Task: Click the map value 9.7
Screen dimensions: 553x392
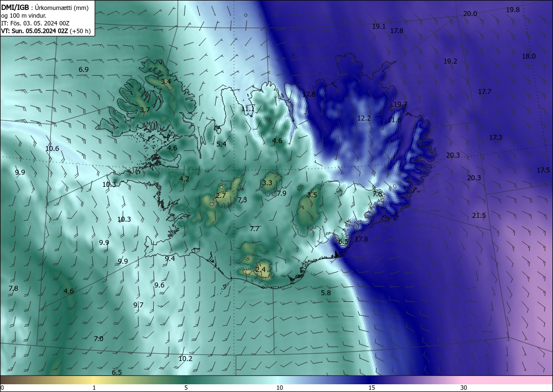Action: point(138,305)
